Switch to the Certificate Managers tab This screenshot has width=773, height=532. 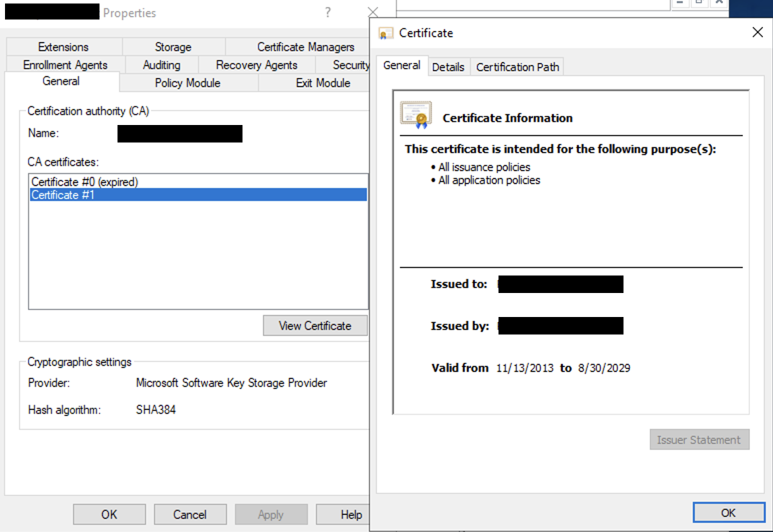[306, 46]
